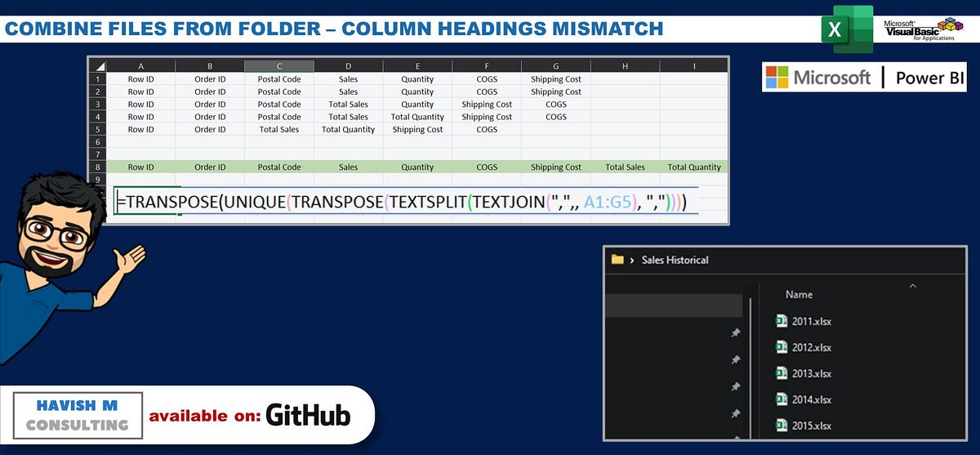Click the Shipping Cost cell in row 3
Screen dimensions: 980x455
(487, 105)
